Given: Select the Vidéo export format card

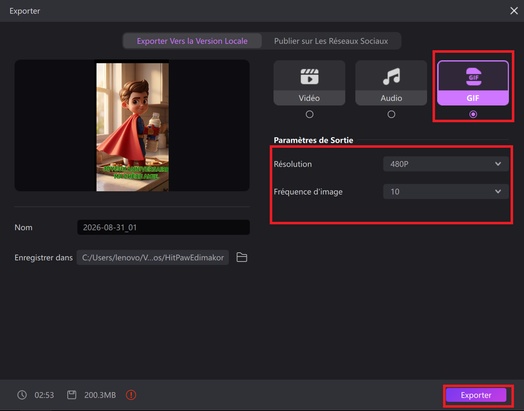Looking at the screenshot, I should click(x=309, y=83).
